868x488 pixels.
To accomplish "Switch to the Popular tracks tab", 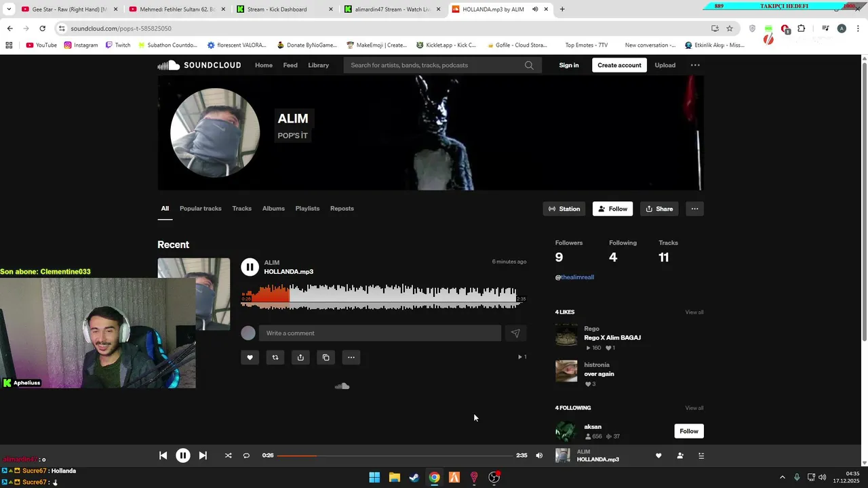I will click(x=201, y=209).
